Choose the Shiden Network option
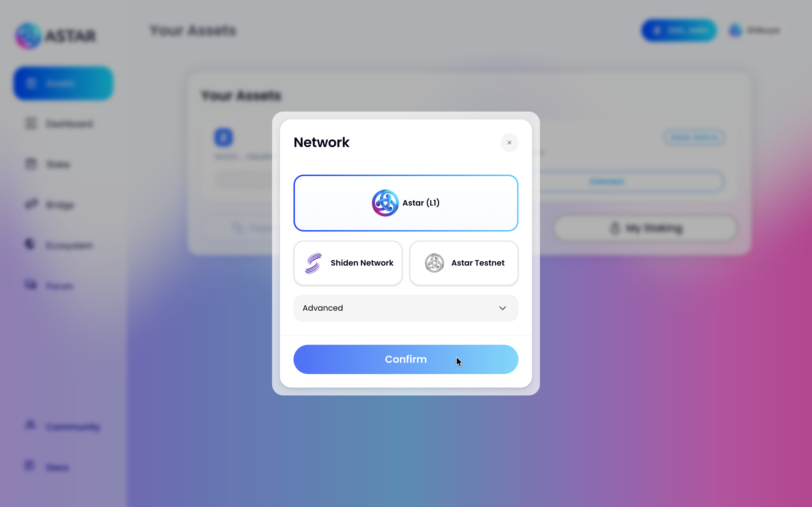Image resolution: width=812 pixels, height=507 pixels. (x=348, y=263)
